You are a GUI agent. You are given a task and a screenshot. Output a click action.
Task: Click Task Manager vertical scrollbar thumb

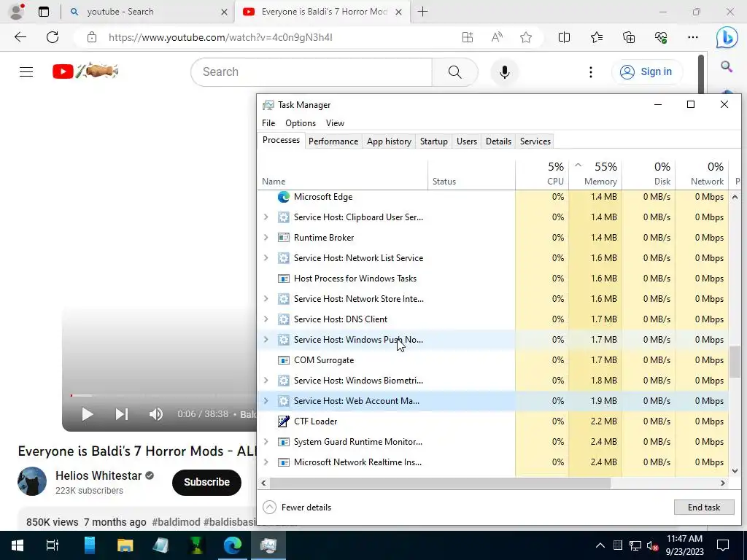tap(735, 362)
